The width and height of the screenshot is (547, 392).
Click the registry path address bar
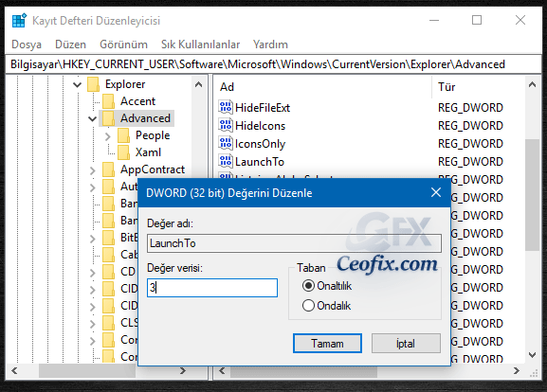273,64
